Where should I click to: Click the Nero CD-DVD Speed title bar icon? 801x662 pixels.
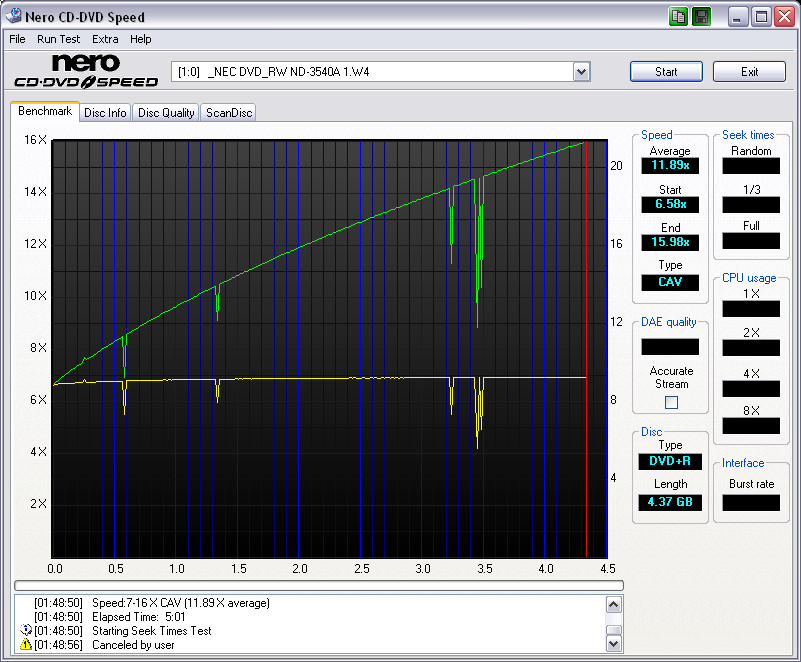pyautogui.click(x=14, y=16)
